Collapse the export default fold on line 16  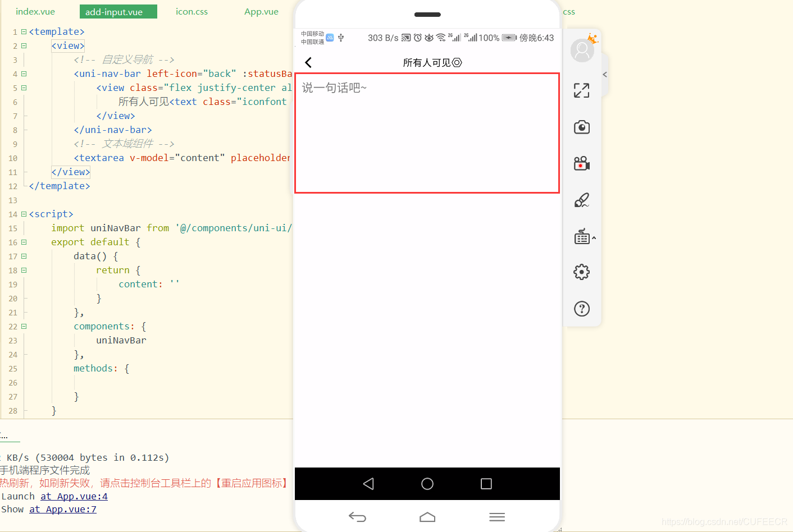(x=24, y=242)
